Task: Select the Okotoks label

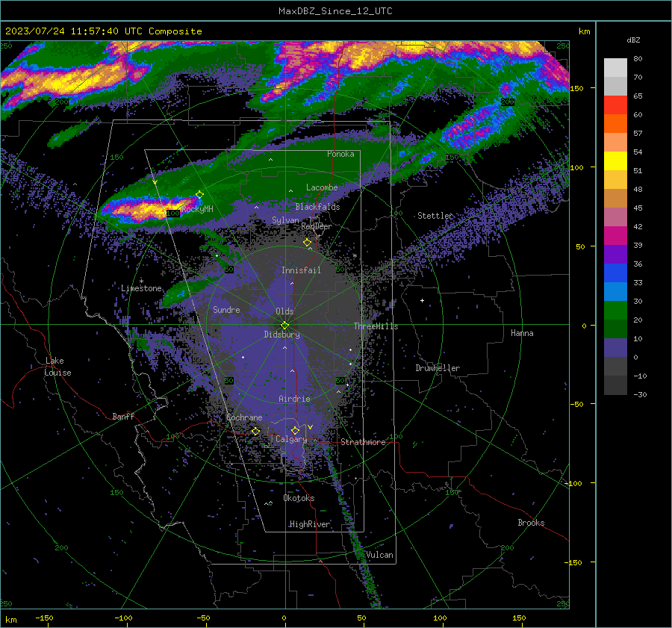Action: [299, 498]
